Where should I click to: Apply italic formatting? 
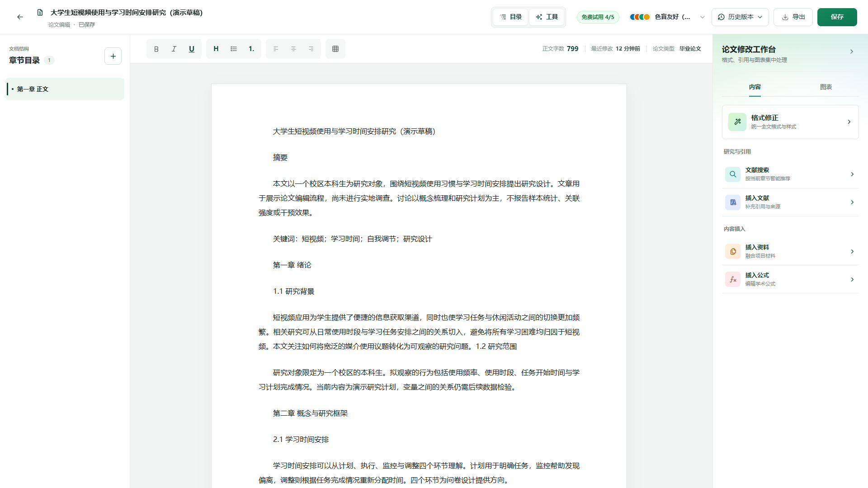pyautogui.click(x=174, y=49)
